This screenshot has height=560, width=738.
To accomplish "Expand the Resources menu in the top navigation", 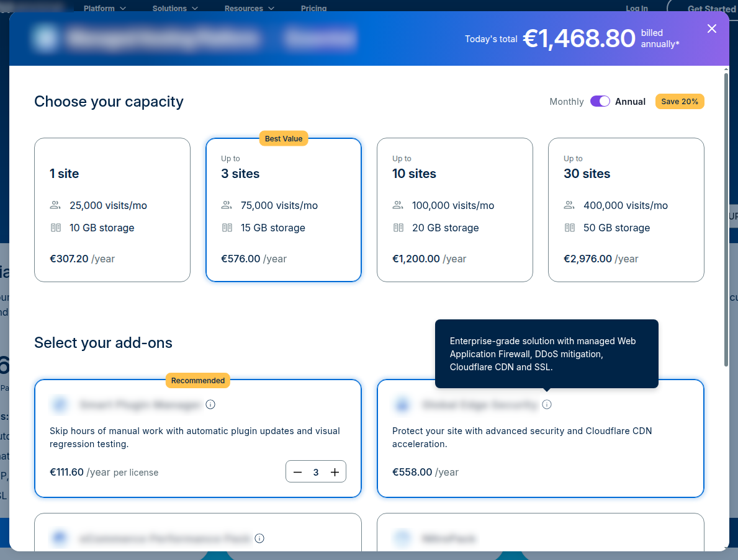I will [249, 8].
